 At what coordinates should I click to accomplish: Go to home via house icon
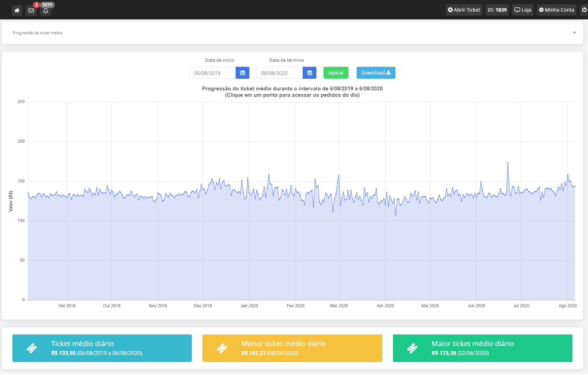[17, 10]
